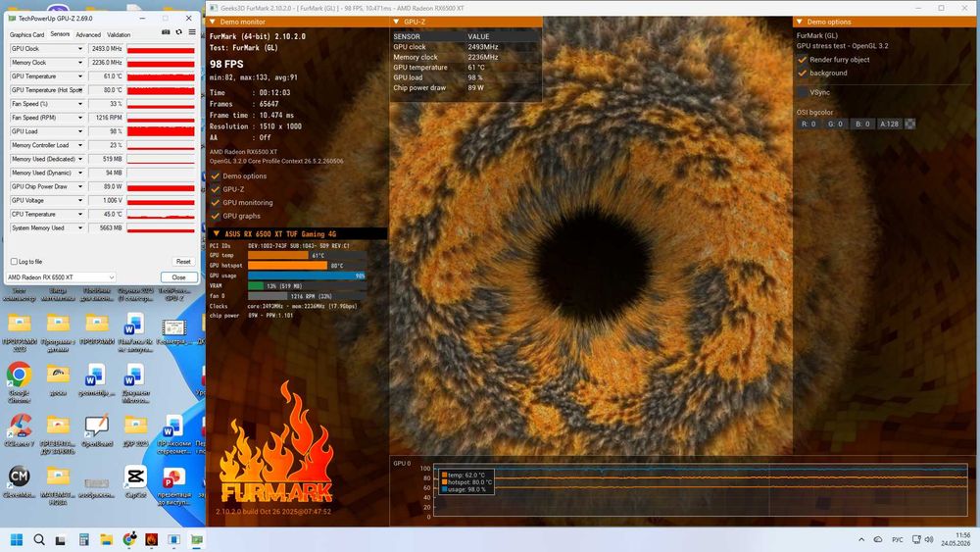The height and width of the screenshot is (552, 980).
Task: Open the GPU Clock sensor dropdown
Action: coord(80,48)
